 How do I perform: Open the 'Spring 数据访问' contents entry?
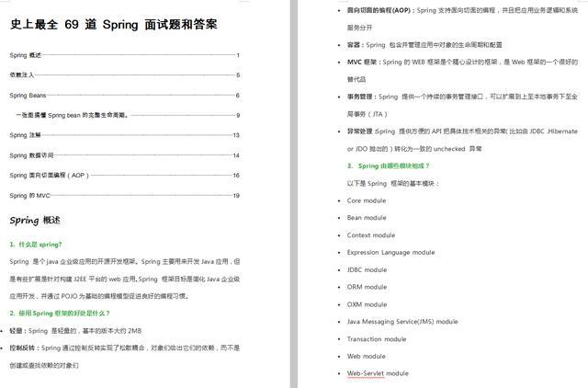pyautogui.click(x=125, y=155)
